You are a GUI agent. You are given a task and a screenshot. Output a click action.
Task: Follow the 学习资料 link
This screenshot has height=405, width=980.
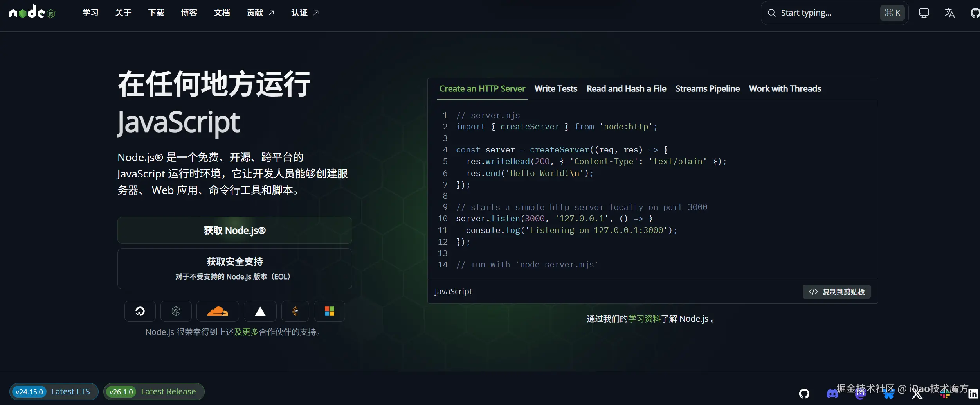644,319
